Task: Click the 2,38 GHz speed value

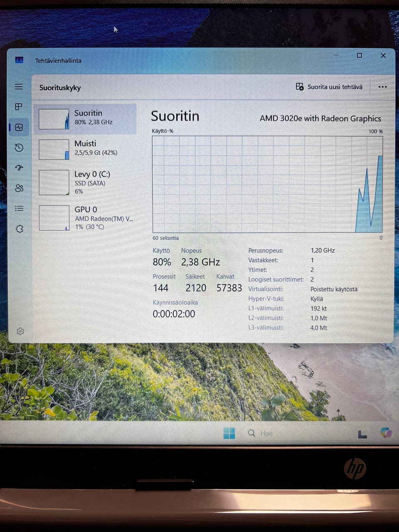Action: point(200,262)
